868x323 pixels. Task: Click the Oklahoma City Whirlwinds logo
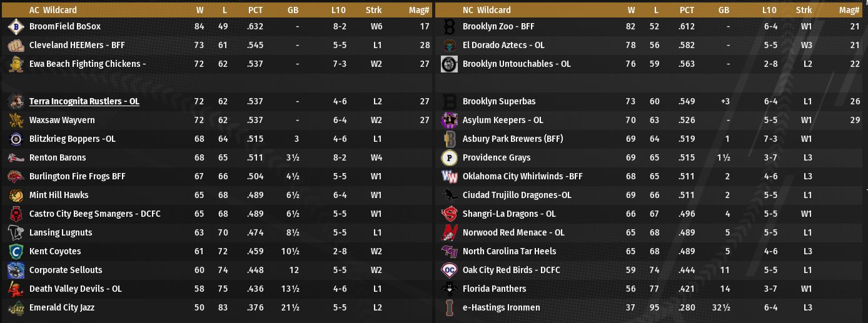coord(449,176)
